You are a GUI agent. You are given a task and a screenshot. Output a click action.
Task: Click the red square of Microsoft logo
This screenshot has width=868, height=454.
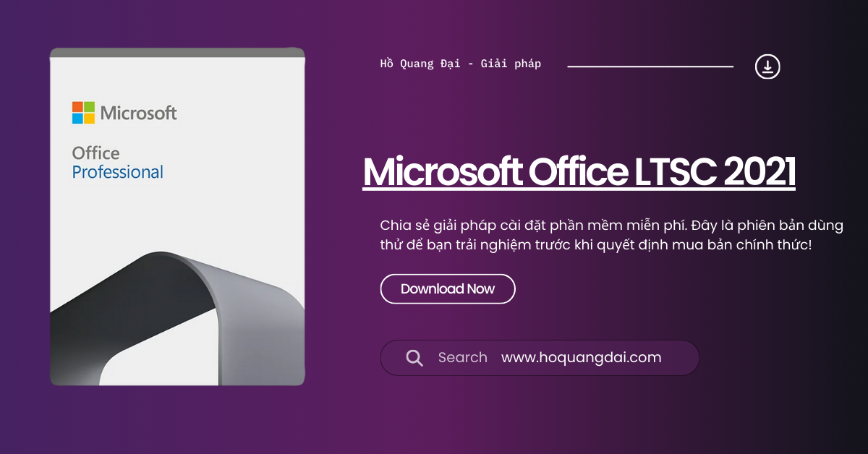click(77, 107)
